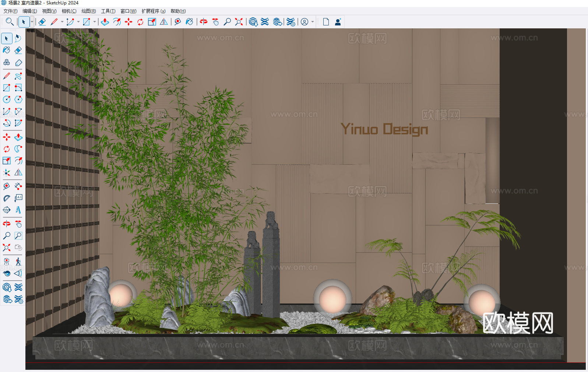Pick the Freehand drawing tool
The width and height of the screenshot is (588, 372).
pyautogui.click(x=18, y=76)
